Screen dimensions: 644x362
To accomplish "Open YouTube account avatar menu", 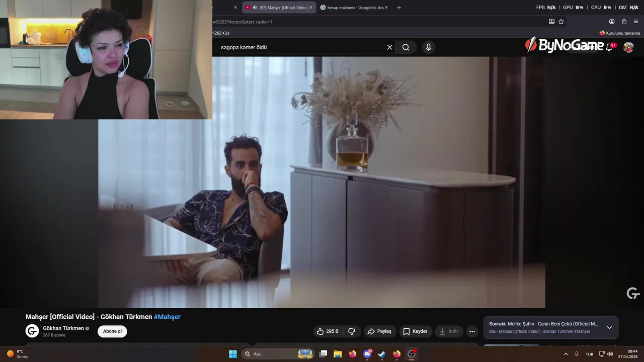I will [628, 47].
